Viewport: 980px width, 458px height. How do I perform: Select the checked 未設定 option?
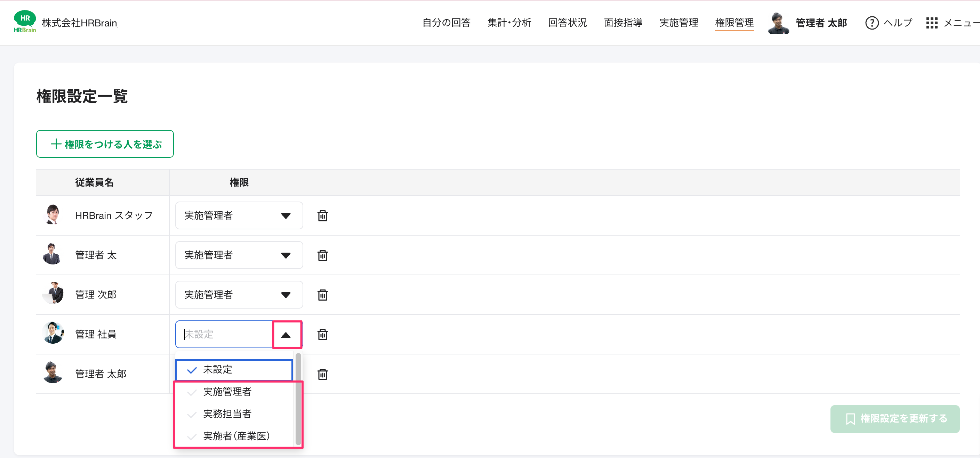coord(234,369)
